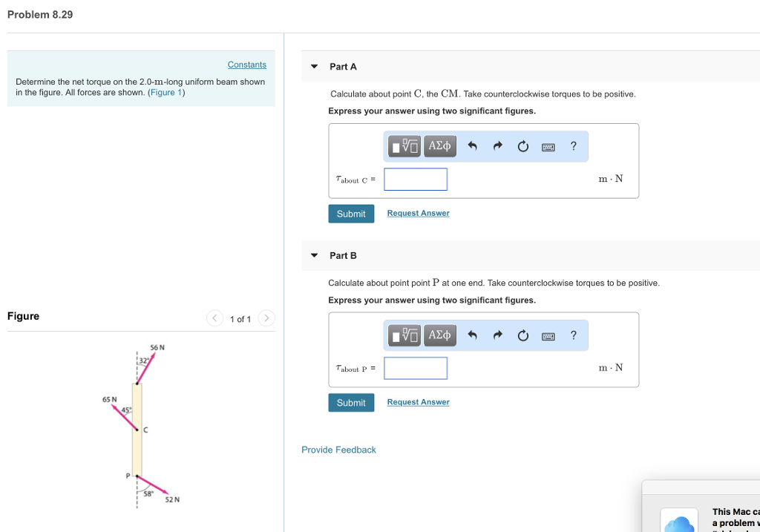
Task: Reset the Part A answer with the refresh icon
Action: (x=522, y=146)
